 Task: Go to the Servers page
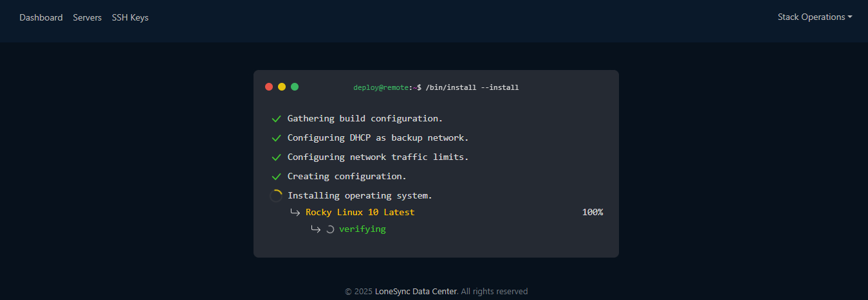click(87, 17)
